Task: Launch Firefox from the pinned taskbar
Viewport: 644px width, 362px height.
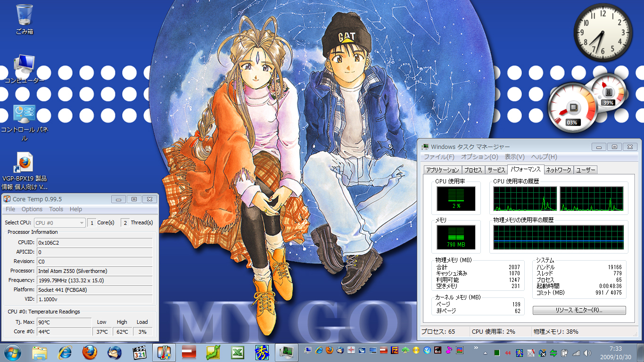Action: click(90, 353)
